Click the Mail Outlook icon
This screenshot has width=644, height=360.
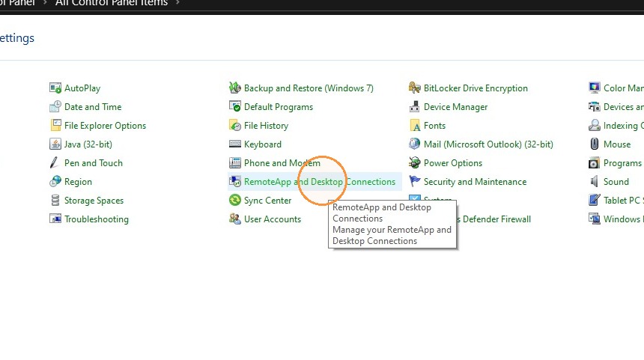click(x=414, y=144)
